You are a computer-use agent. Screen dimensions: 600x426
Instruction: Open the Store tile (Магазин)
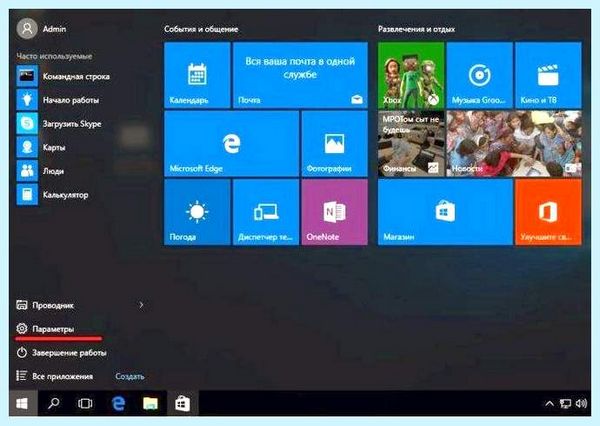[445, 212]
